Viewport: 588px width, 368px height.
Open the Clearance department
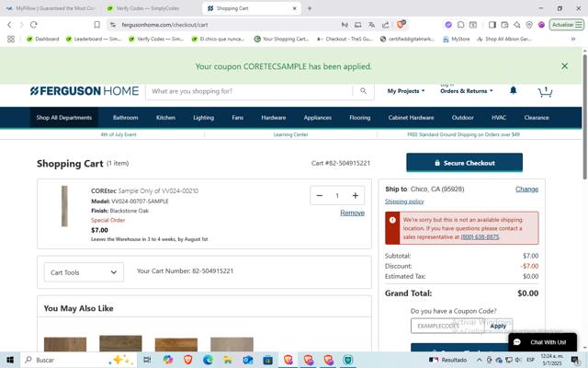537,118
